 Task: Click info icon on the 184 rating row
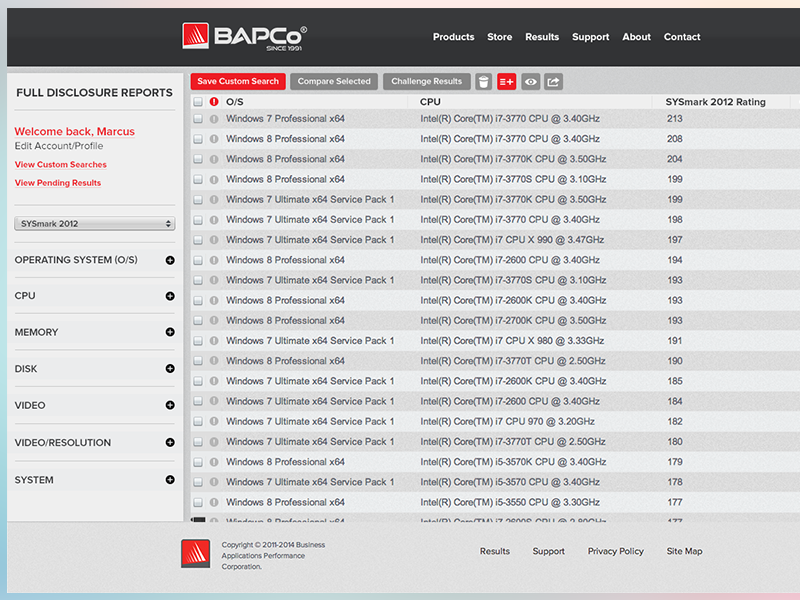coord(214,402)
